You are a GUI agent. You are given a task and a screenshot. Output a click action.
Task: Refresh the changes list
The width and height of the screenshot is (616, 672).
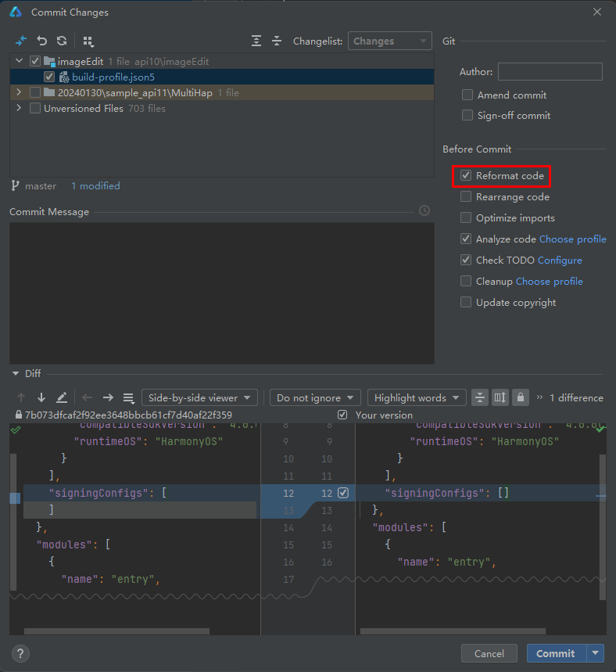tap(62, 41)
